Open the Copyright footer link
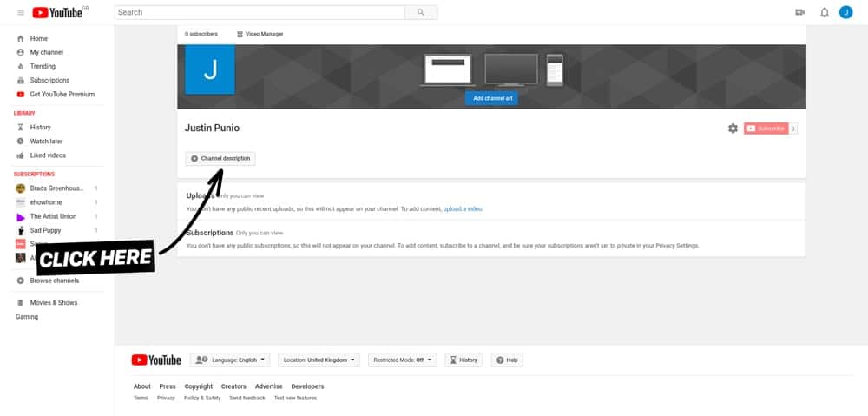868x416 pixels. coord(199,386)
